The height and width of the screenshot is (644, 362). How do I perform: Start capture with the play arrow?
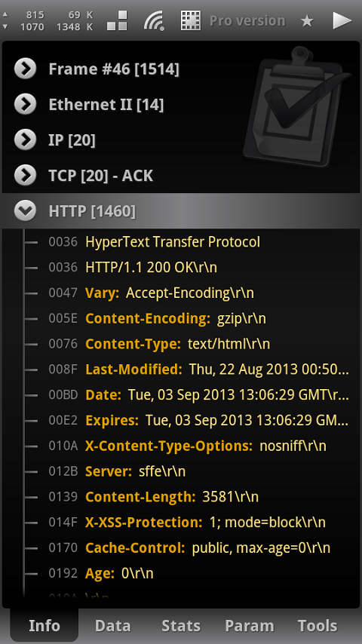coord(342,20)
